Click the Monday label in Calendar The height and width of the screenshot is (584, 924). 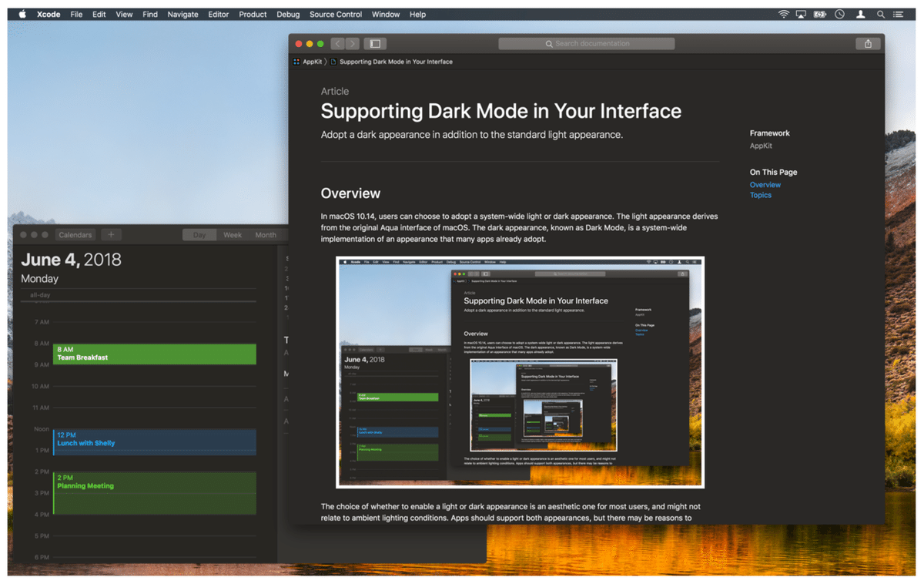(39, 279)
